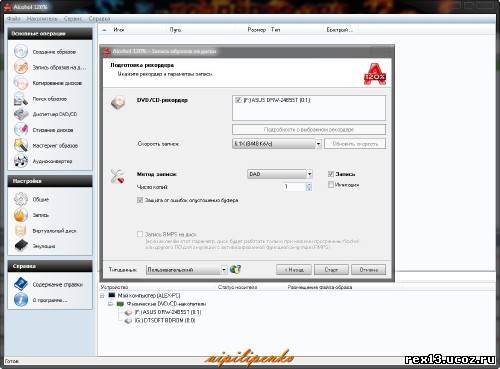Open the File menu
Image resolution: width=500 pixels, height=369 pixels.
(14, 19)
